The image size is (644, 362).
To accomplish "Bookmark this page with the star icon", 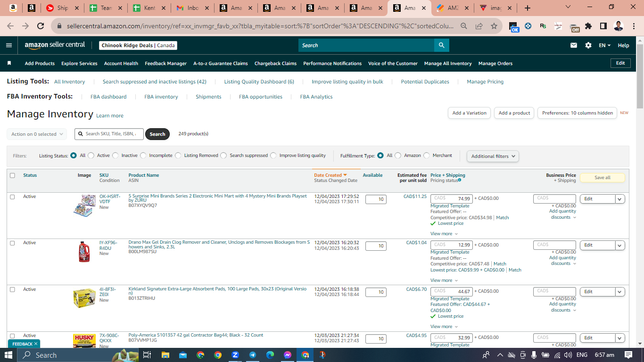I will pyautogui.click(x=494, y=26).
